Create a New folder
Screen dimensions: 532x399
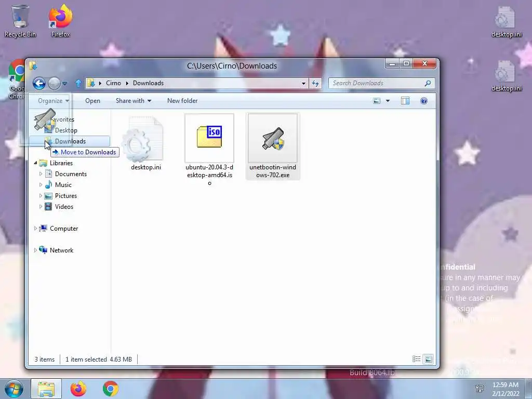[x=182, y=101]
